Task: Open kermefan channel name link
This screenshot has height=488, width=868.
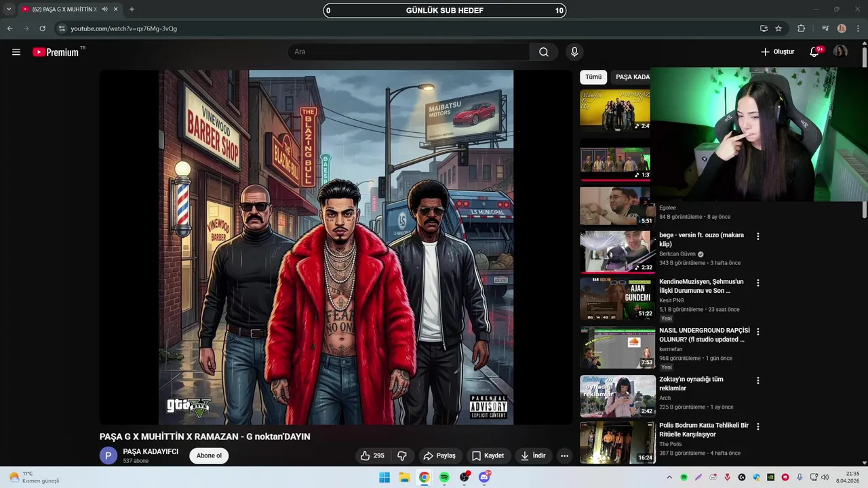Action: pyautogui.click(x=671, y=349)
